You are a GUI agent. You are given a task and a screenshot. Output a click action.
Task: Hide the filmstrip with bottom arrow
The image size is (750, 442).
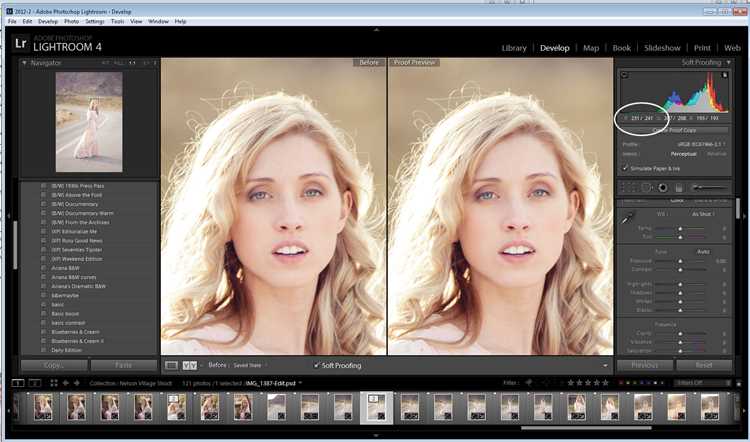376,435
